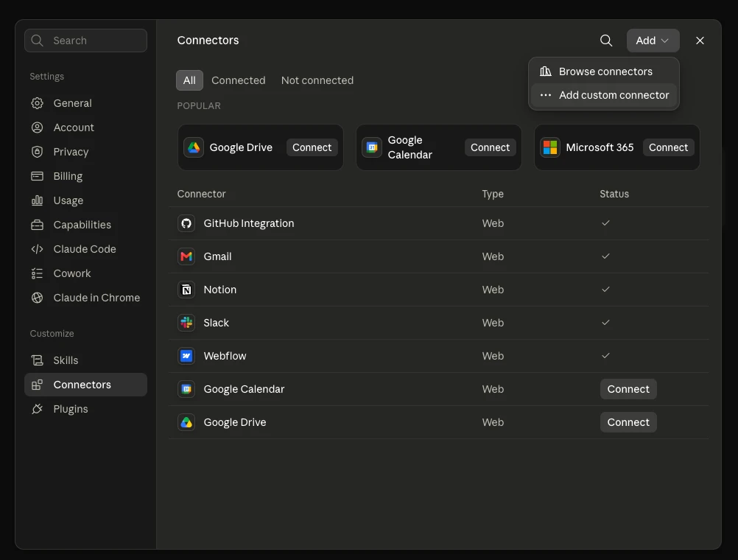Click the Browse connectors library icon

tap(546, 71)
